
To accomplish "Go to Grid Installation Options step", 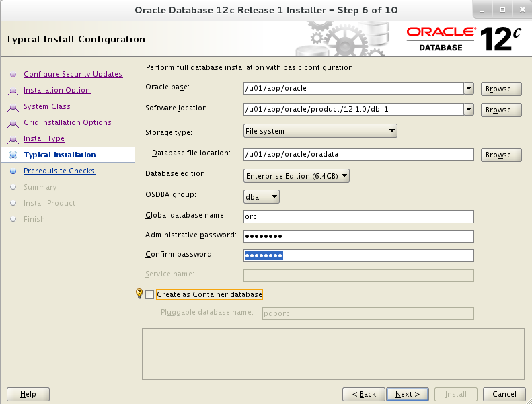I will click(67, 122).
